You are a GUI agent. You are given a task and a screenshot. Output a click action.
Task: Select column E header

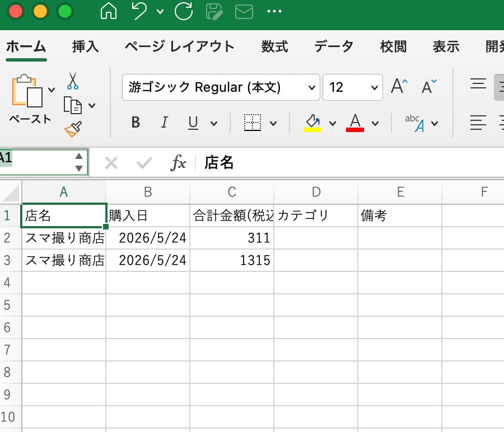[400, 192]
